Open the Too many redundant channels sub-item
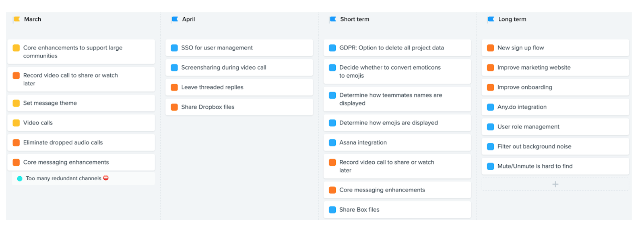644x237 pixels. point(64,179)
